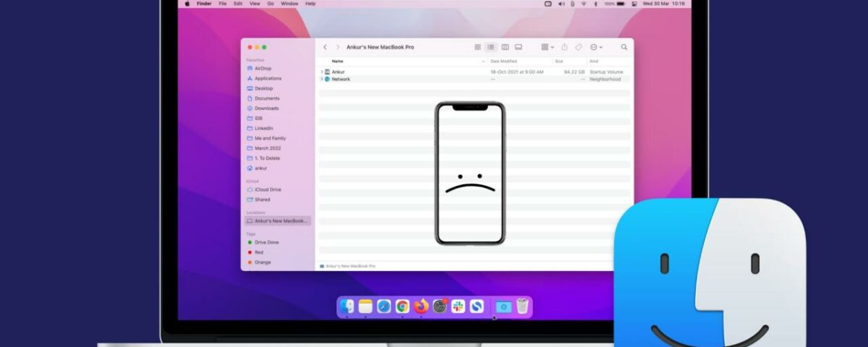This screenshot has height=347, width=868.
Task: Open the Trash in the Dock
Action: [522, 307]
